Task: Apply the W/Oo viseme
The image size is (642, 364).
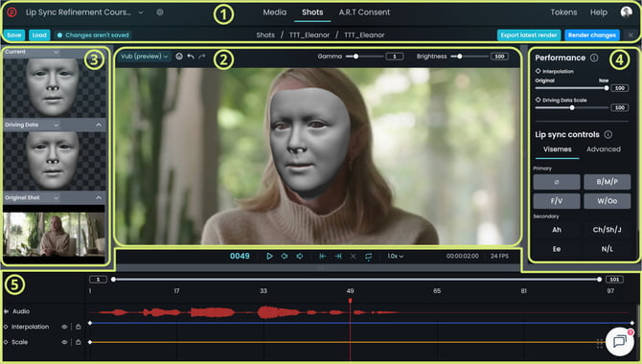Action: click(x=608, y=201)
